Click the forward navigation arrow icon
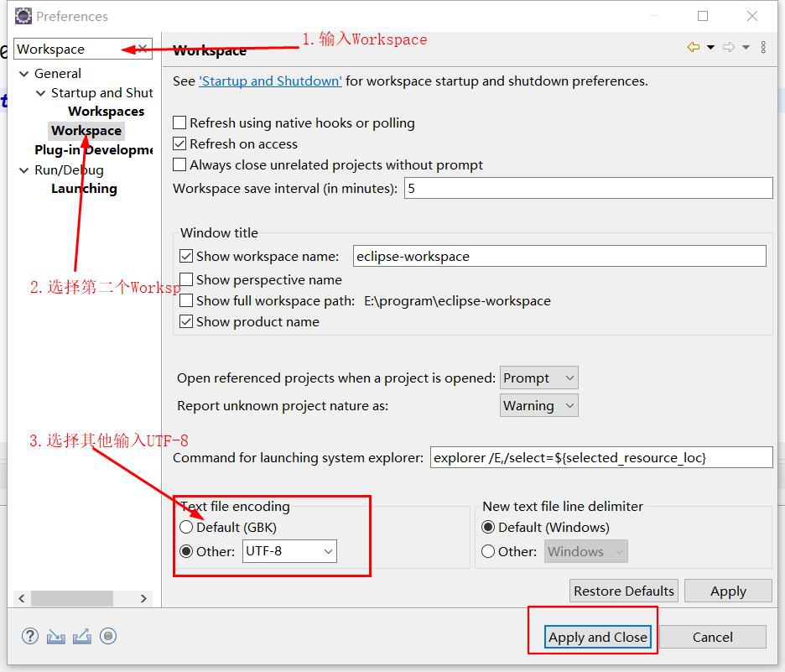 coord(729,47)
